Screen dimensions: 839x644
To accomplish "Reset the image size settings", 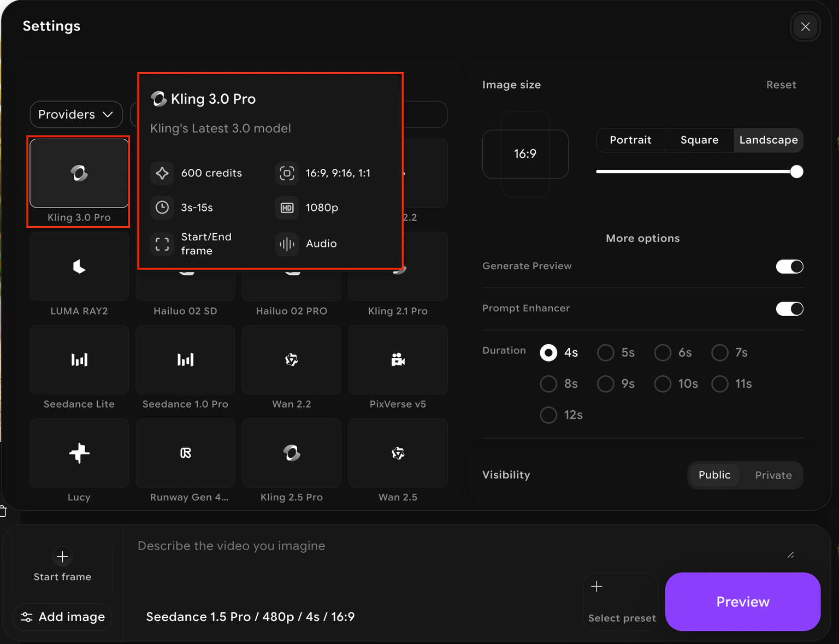I will point(781,85).
